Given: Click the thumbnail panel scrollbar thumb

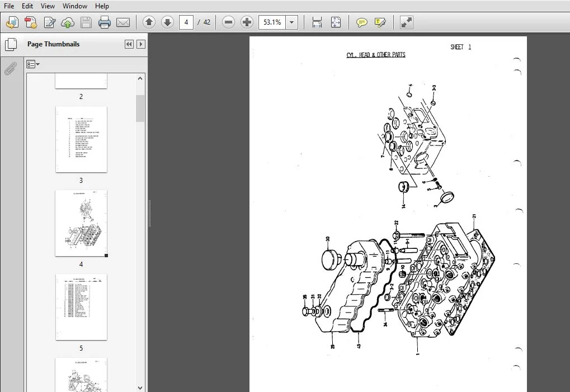Looking at the screenshot, I should (x=140, y=108).
